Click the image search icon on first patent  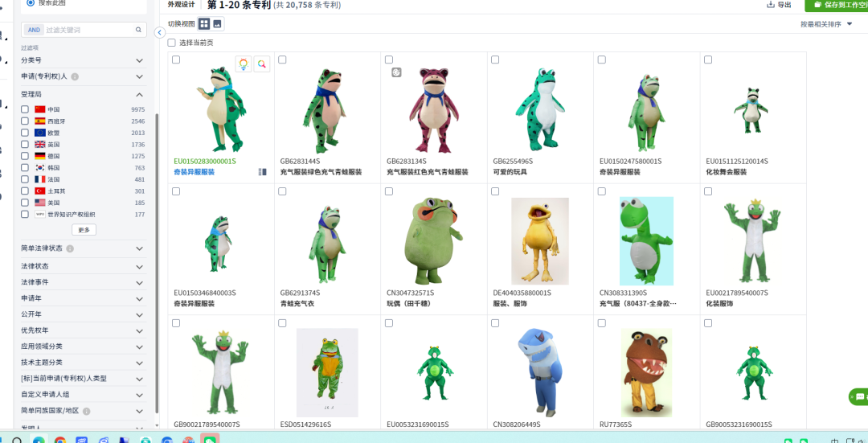point(262,64)
